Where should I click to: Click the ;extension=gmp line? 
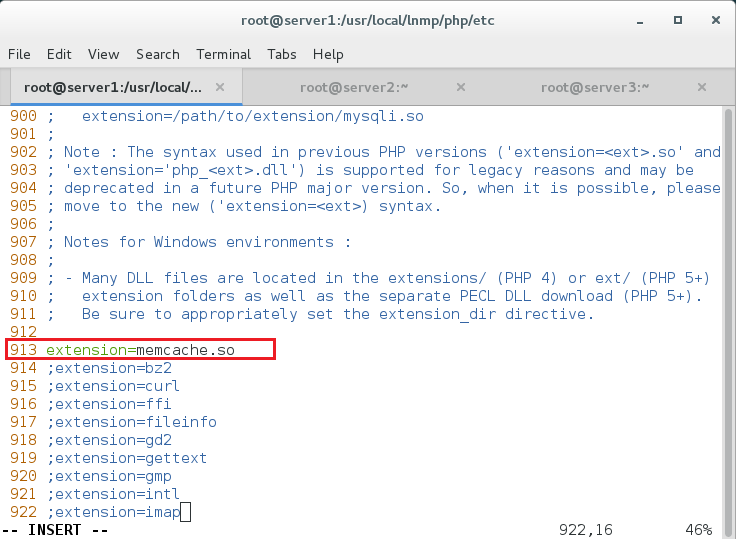(109, 476)
